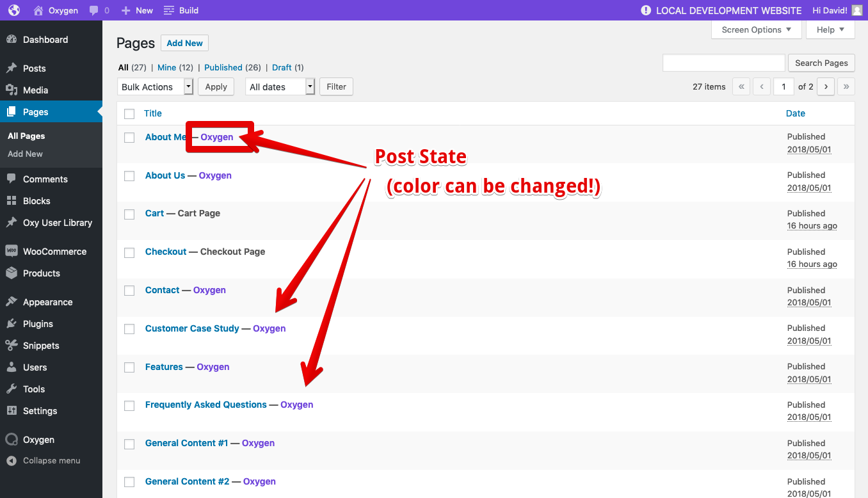Click the search pages input field
This screenshot has width=868, height=498.
point(723,63)
